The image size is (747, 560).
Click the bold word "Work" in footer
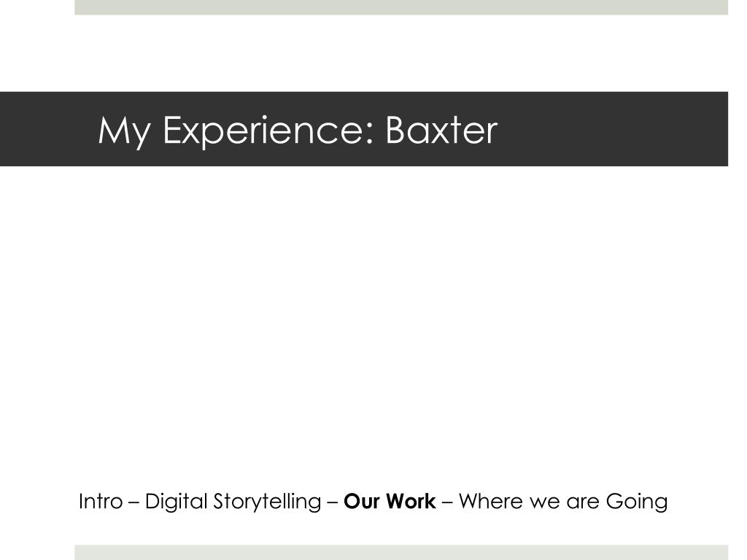pos(411,502)
